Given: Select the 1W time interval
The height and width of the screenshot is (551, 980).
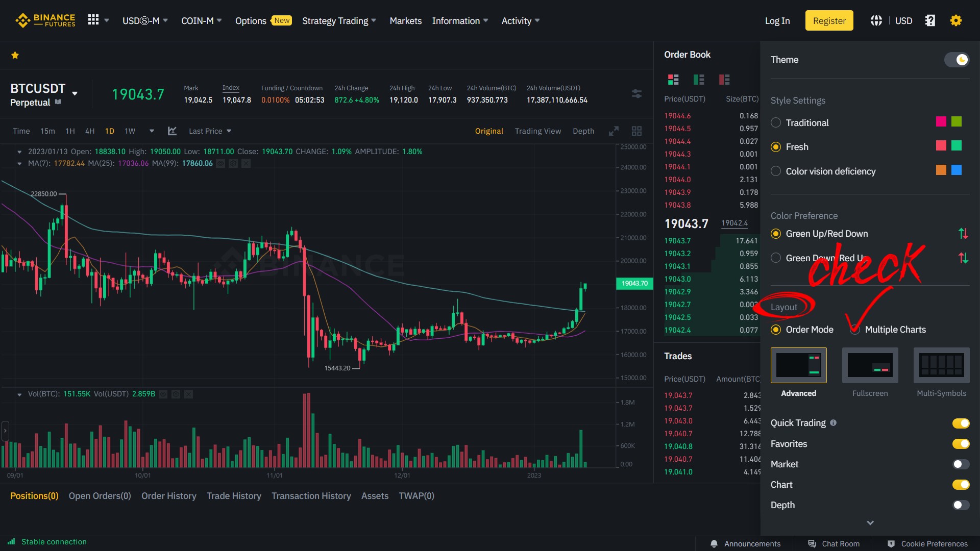Looking at the screenshot, I should pyautogui.click(x=130, y=131).
